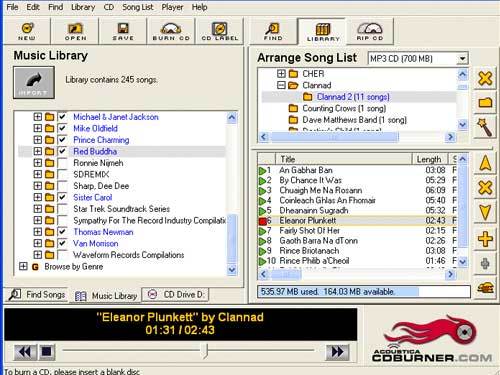The width and height of the screenshot is (500, 375).
Task: Click the burn icon beside capacity bar
Action: (x=485, y=287)
